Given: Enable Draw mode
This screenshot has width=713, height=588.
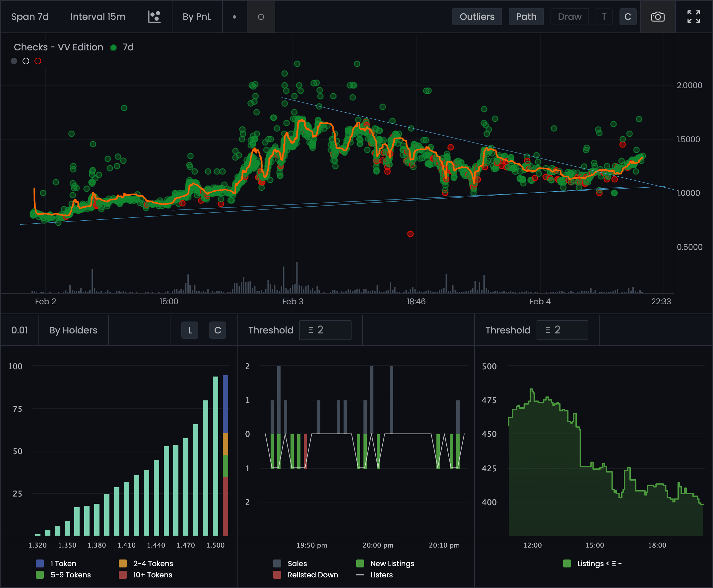Looking at the screenshot, I should click(x=569, y=17).
